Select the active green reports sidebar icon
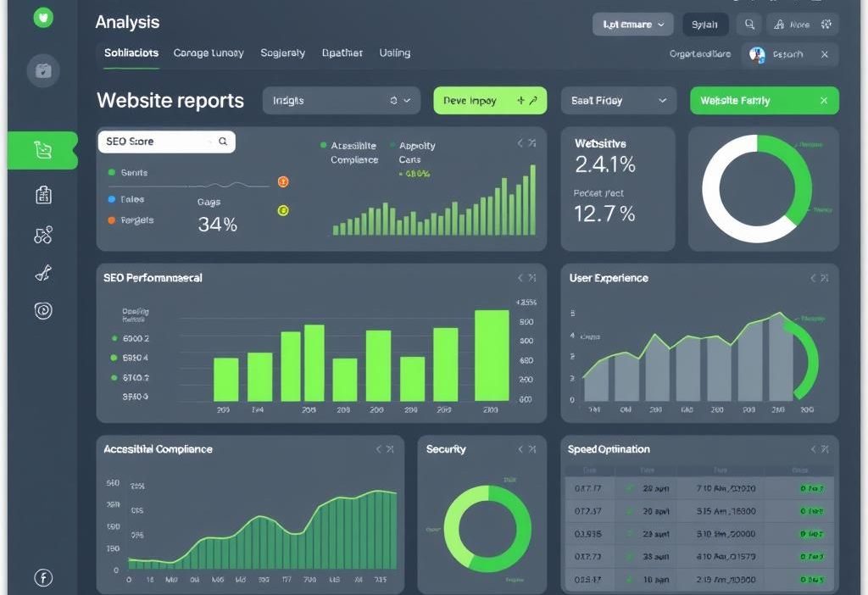 43,150
